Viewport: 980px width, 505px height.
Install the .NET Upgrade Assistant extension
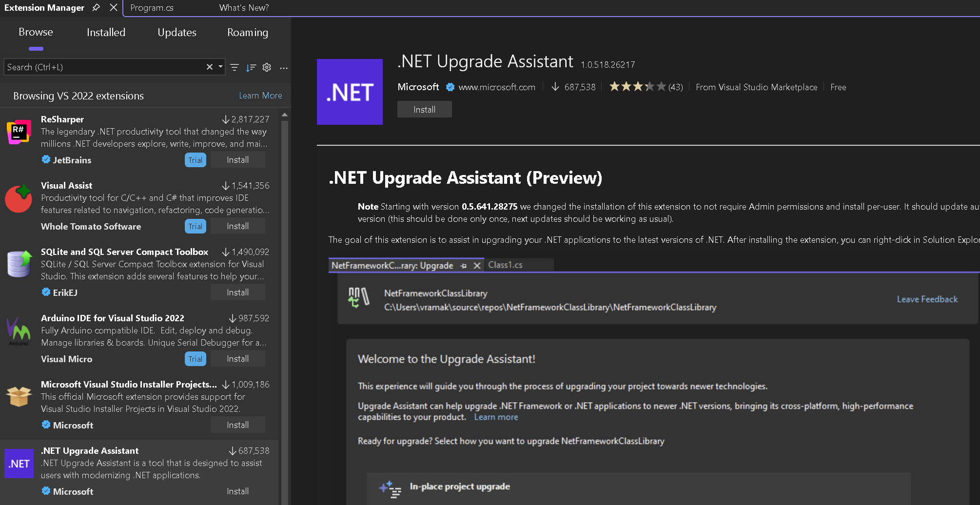tap(424, 109)
